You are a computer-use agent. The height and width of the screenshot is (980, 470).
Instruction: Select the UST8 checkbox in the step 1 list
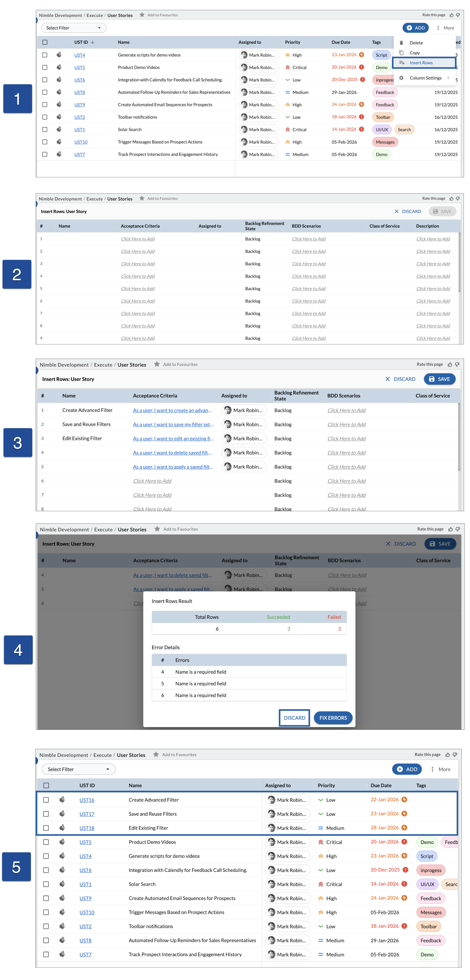click(45, 92)
